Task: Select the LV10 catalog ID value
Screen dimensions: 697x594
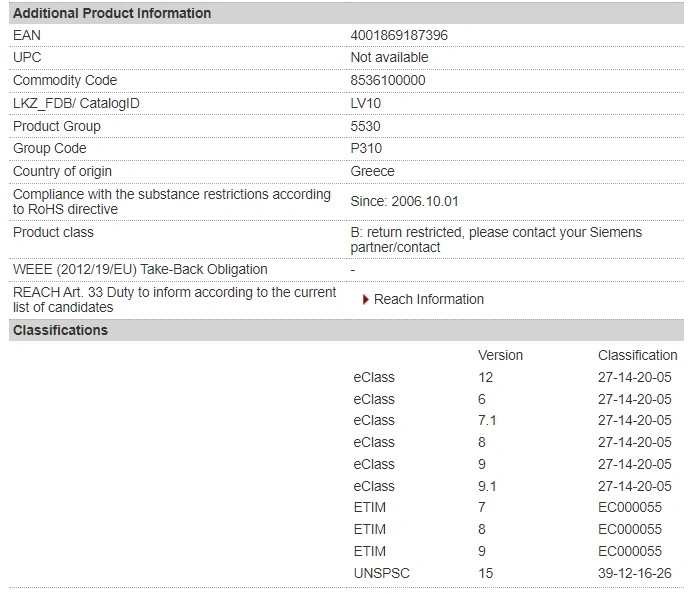Action: click(366, 103)
